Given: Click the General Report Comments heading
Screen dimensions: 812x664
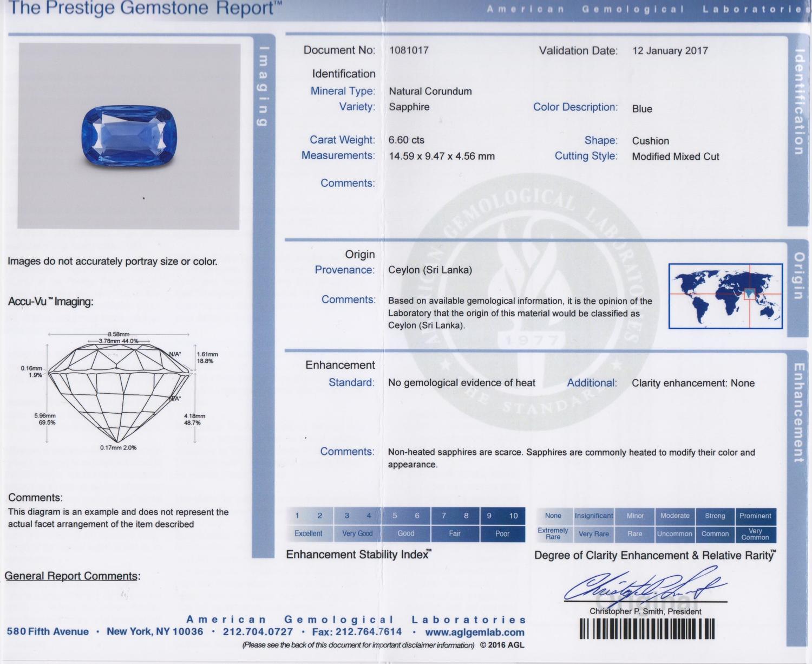Looking at the screenshot, I should (73, 576).
